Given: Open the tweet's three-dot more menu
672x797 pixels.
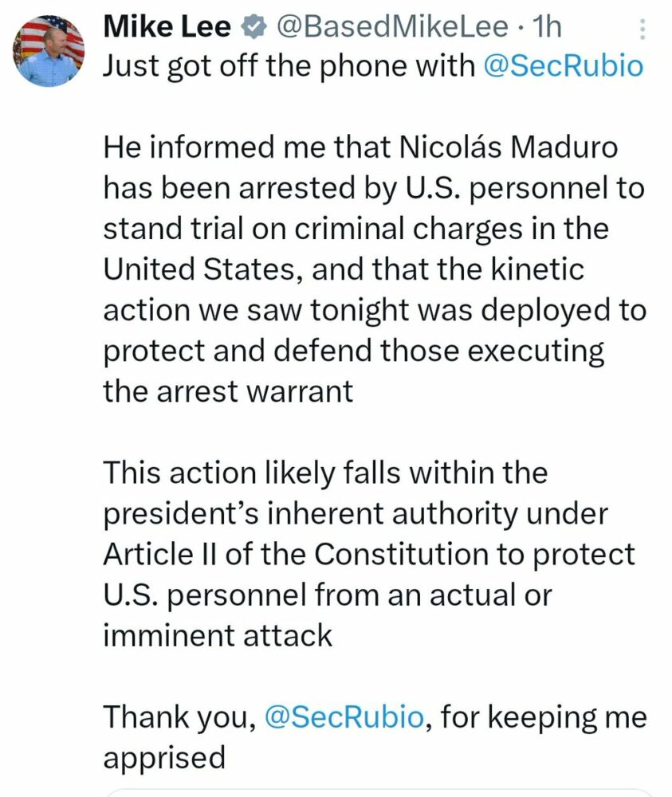Looking at the screenshot, I should coord(643,31).
